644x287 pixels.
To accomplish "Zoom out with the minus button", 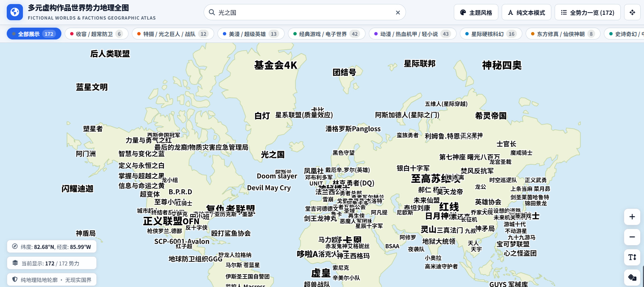I will pos(632,237).
